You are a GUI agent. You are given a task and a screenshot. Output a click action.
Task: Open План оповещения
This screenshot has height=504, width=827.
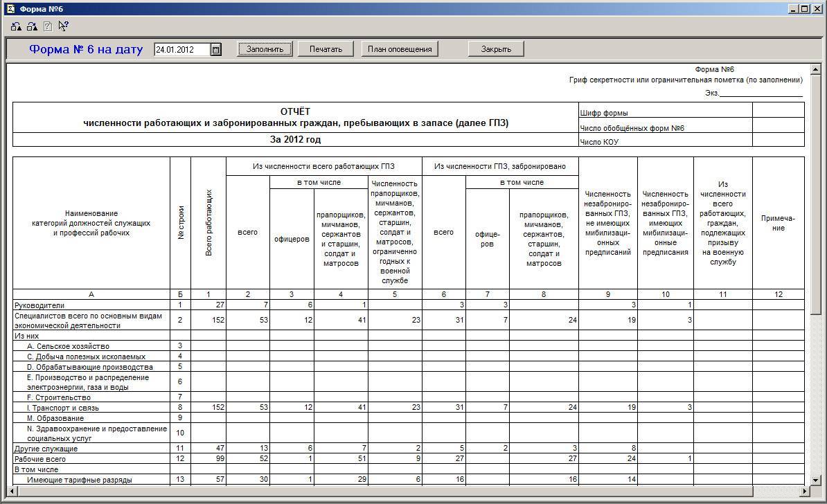pyautogui.click(x=400, y=49)
